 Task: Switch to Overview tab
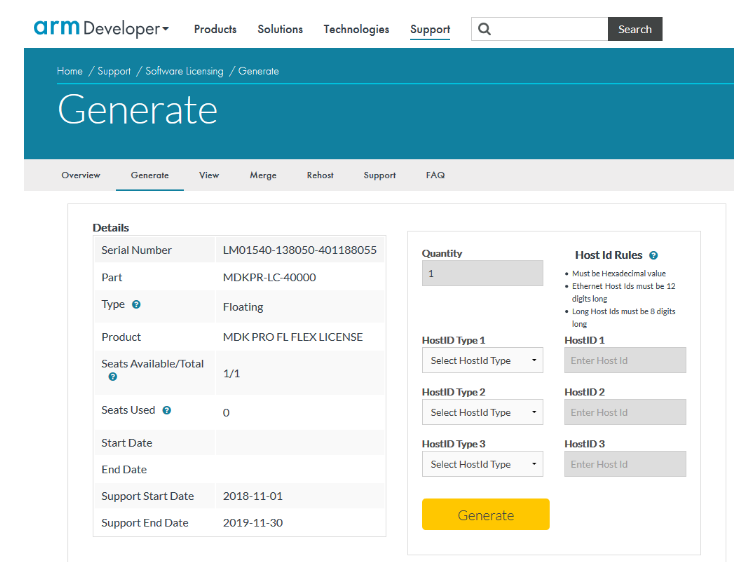coord(81,175)
